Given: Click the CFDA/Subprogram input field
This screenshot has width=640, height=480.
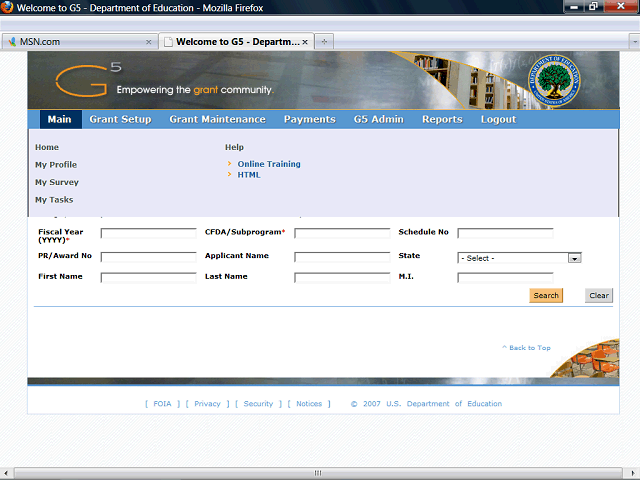Looking at the screenshot, I should [342, 233].
